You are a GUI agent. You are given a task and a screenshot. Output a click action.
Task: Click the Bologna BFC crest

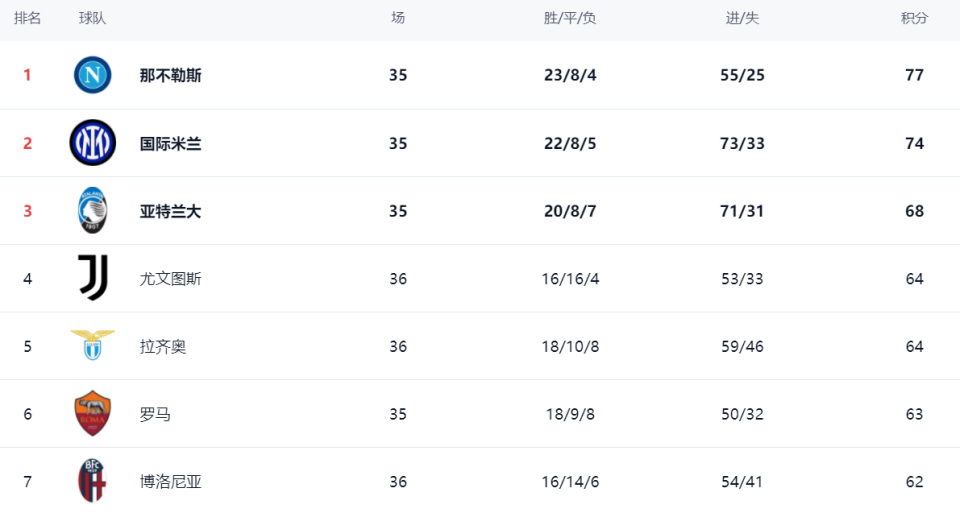click(x=92, y=481)
